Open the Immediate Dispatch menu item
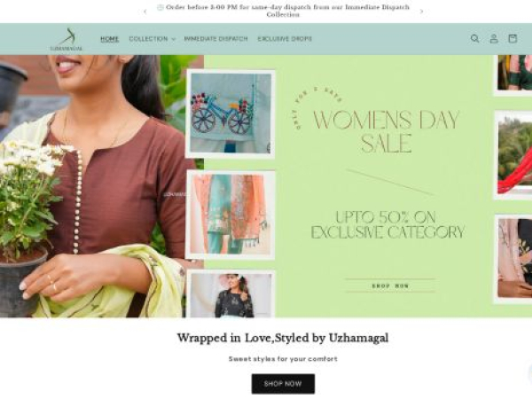 pos(215,39)
